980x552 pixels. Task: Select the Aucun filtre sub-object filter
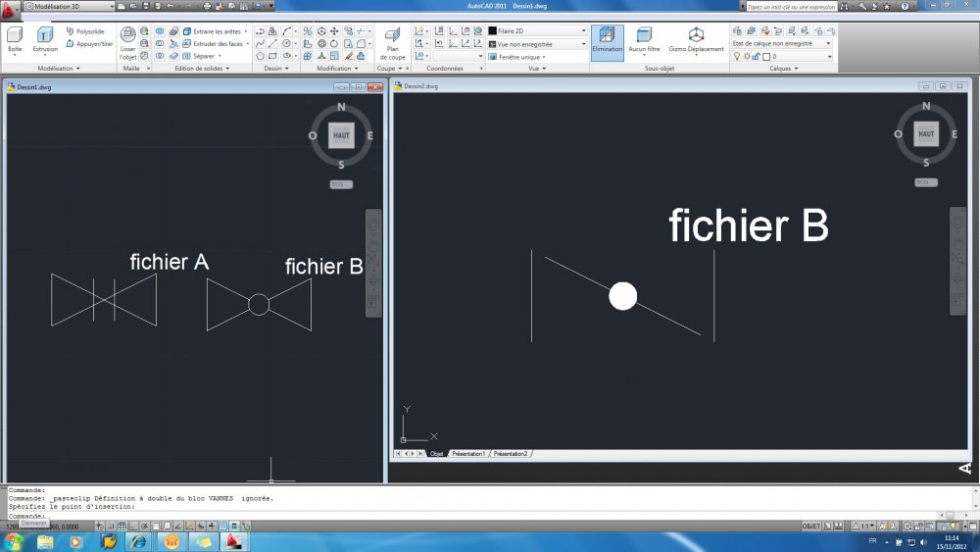tap(644, 40)
